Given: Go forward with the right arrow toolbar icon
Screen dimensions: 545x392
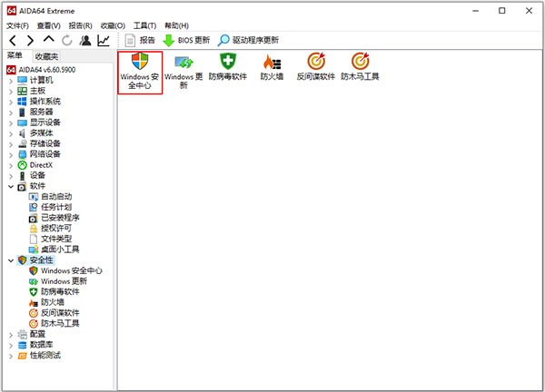Looking at the screenshot, I should pos(30,41).
